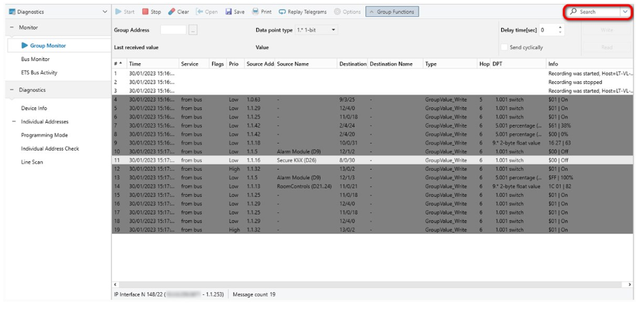Image resolution: width=644 pixels, height=309 pixels.
Task: Collapse the Group Functions panel
Action: click(392, 12)
